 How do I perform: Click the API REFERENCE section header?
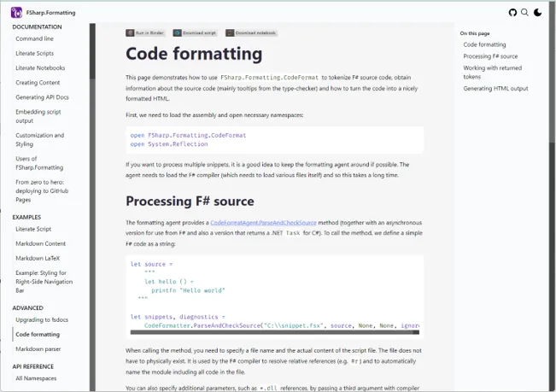coord(33,366)
